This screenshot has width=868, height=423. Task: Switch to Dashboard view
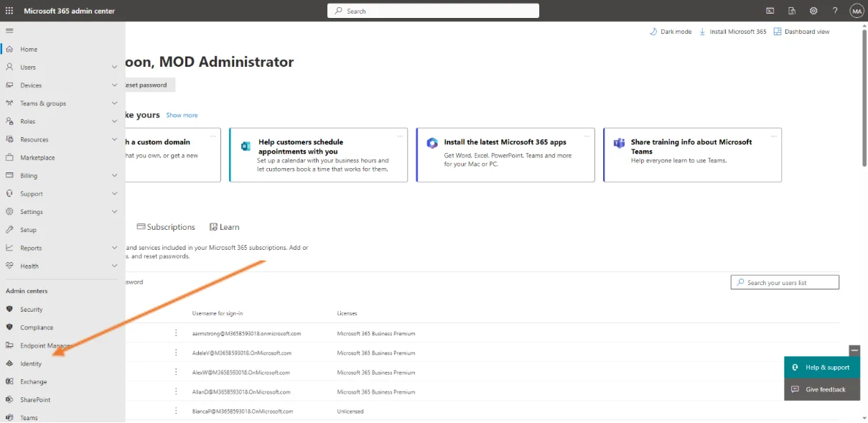coord(801,32)
